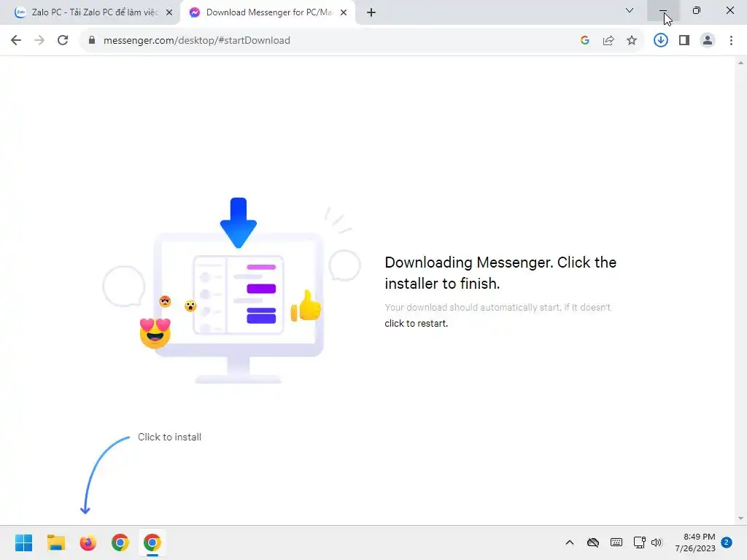This screenshot has width=747, height=560.
Task: Toggle Chrome side panel
Action: [x=684, y=41]
